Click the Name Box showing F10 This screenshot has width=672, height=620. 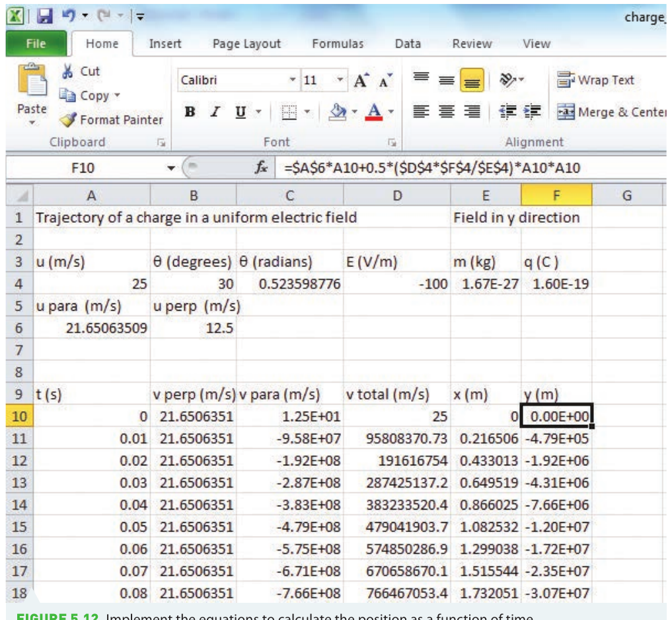83,168
